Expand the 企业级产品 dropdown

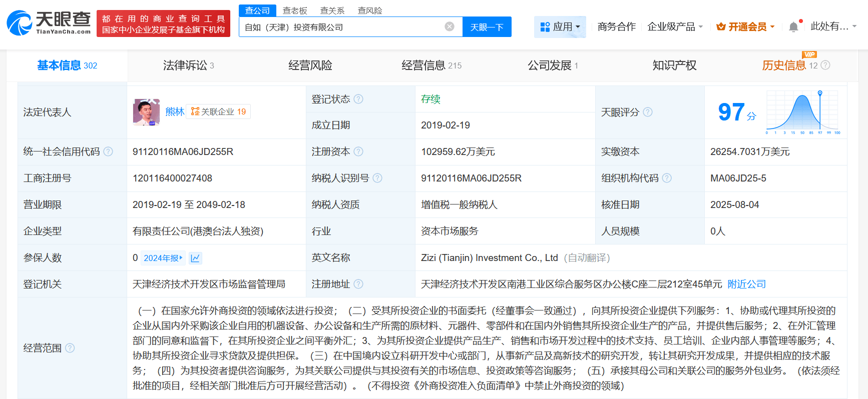(675, 26)
